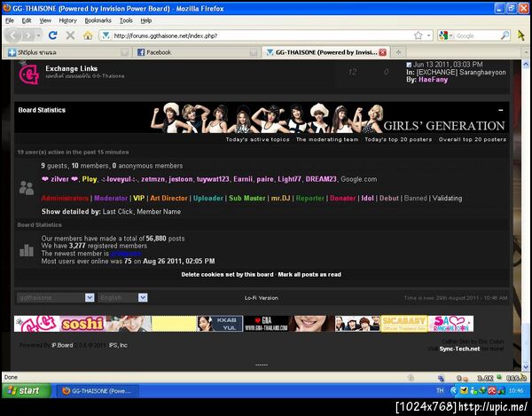The image size is (532, 416).
Task: Click the board statistics bar chart icon
Action: (27, 250)
